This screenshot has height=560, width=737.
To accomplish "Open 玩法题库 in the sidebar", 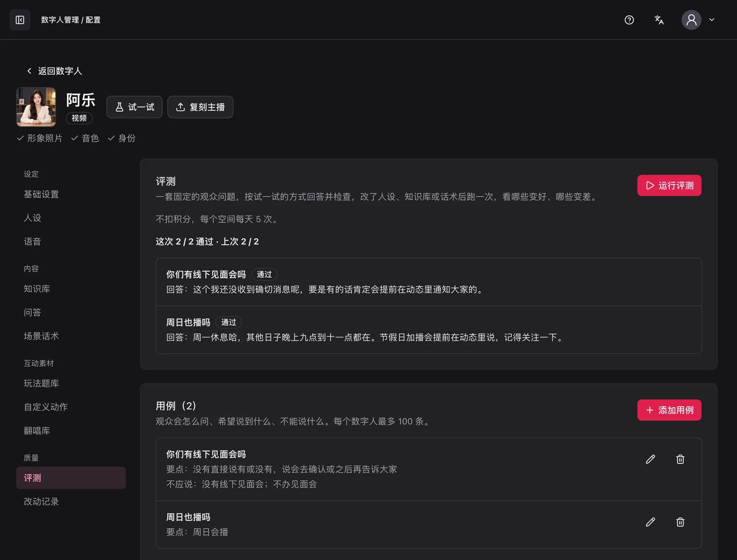I will 71,383.
